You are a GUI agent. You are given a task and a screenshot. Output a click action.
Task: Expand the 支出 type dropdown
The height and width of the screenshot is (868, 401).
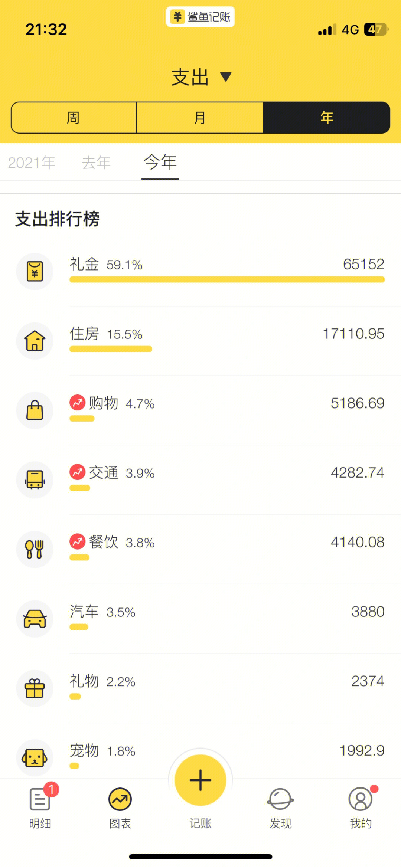pos(201,77)
